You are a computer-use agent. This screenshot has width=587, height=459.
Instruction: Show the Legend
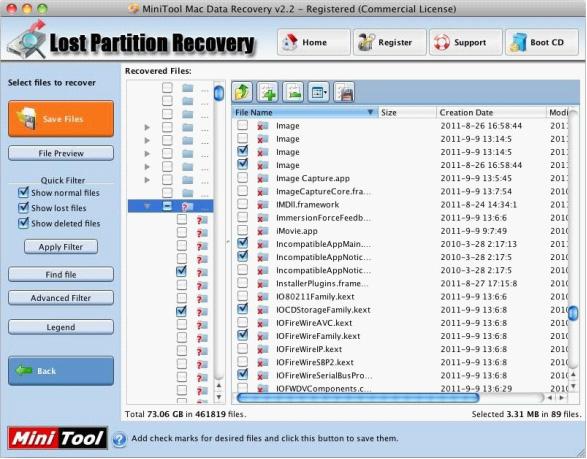click(61, 327)
